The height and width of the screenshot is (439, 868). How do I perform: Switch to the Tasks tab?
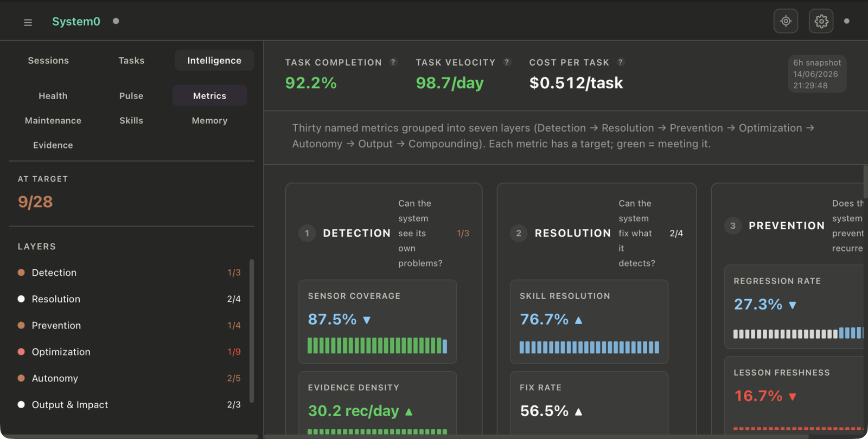tap(131, 60)
